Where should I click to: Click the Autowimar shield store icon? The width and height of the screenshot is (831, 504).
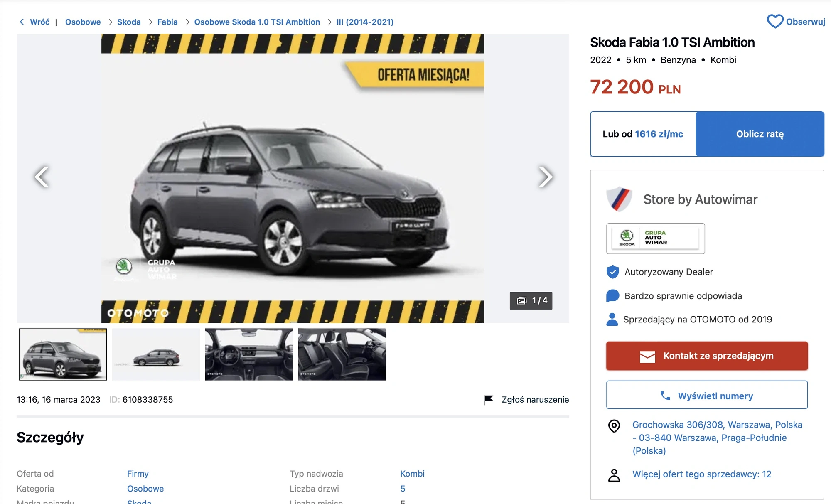[x=619, y=199]
